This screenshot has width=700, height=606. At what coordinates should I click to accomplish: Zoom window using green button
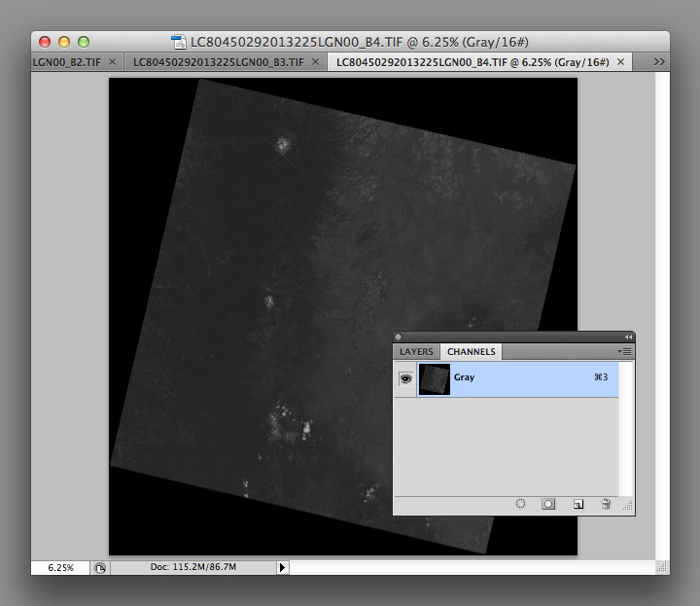84,42
